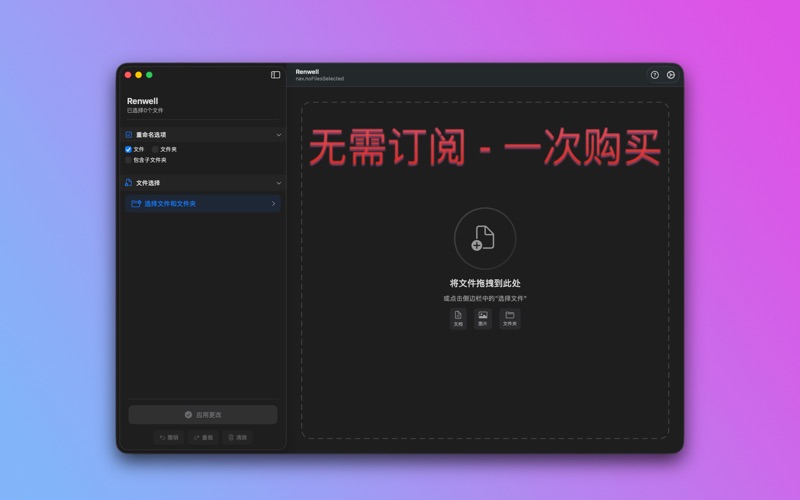This screenshot has height=500, width=800.
Task: Toggle the sidebar visibility icon
Action: [276, 75]
